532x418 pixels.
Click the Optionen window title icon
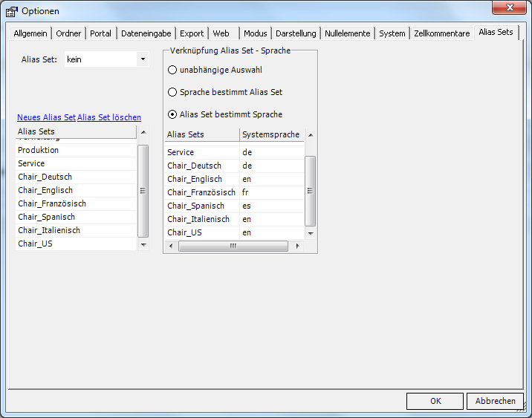pos(12,11)
